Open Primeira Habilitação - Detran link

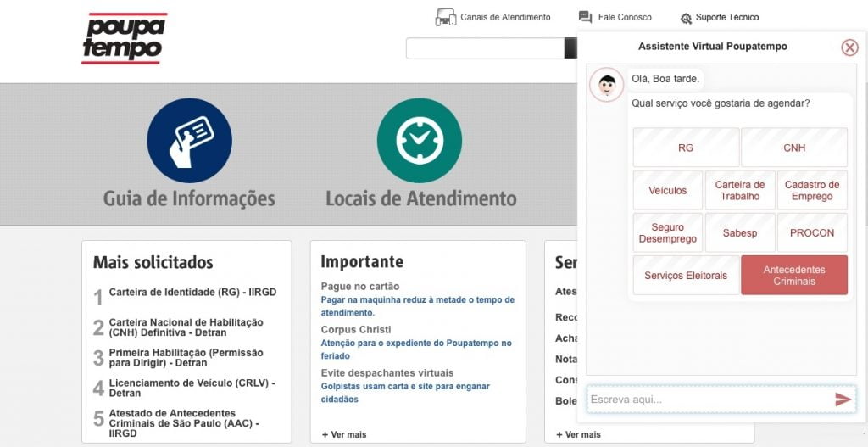186,358
